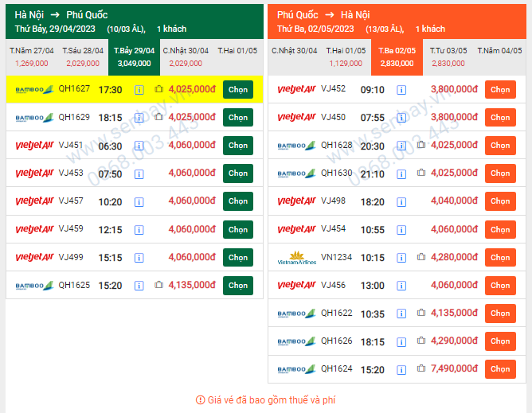Select outbound date T.Năm 27/04
Image resolution: width=532 pixels, height=413 pixels.
[32, 57]
